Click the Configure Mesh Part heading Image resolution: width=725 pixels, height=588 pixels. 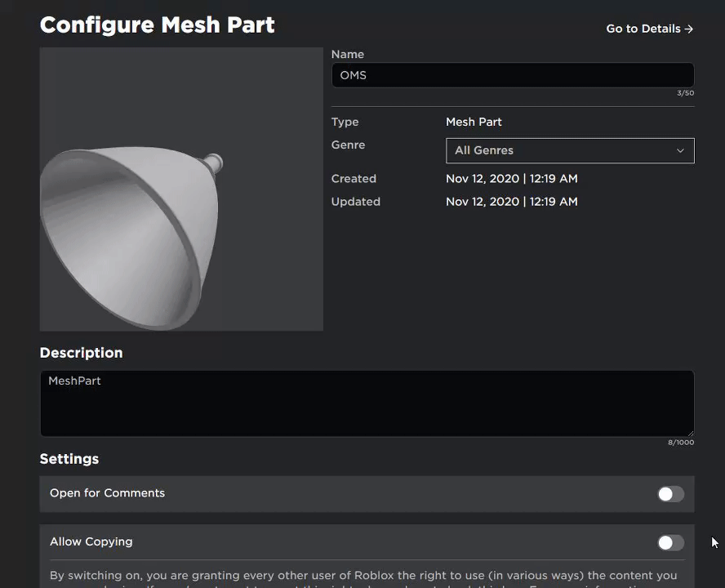158,25
